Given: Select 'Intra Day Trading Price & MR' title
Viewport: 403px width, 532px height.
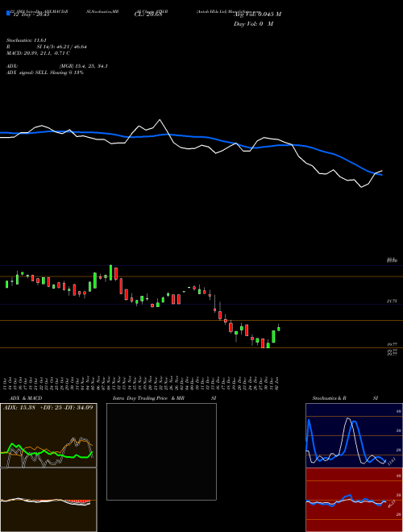Looking at the screenshot, I should pyautogui.click(x=148, y=398).
